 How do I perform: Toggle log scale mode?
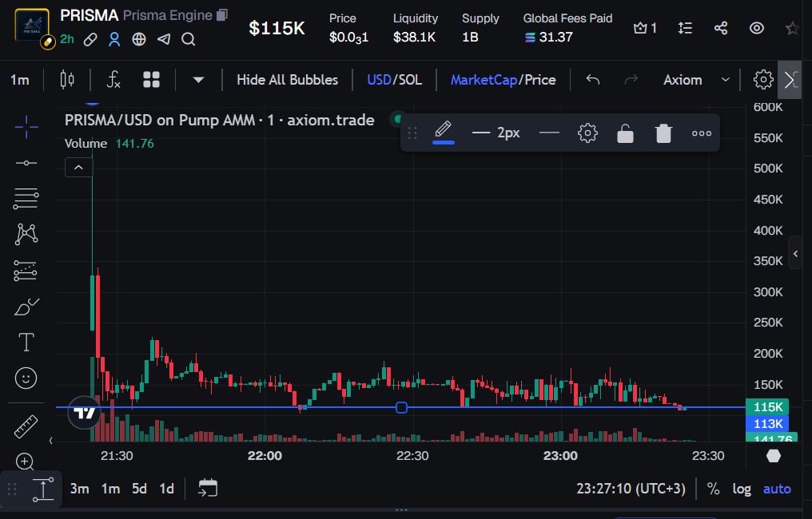742,489
